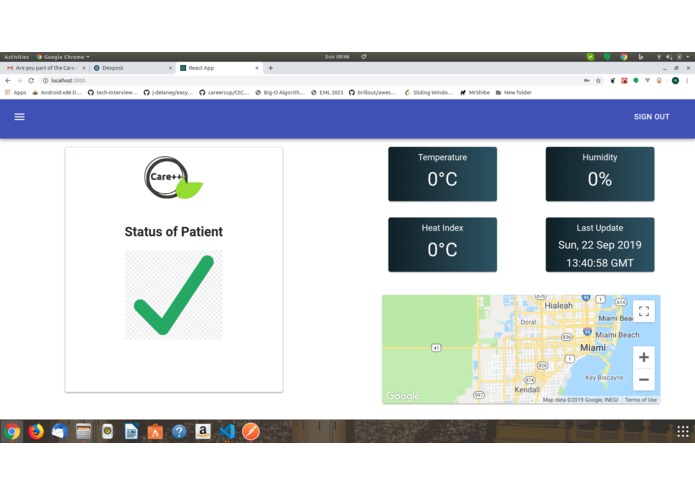Open Chrome three-dot menu
This screenshot has height=494, width=695.
pos(687,81)
